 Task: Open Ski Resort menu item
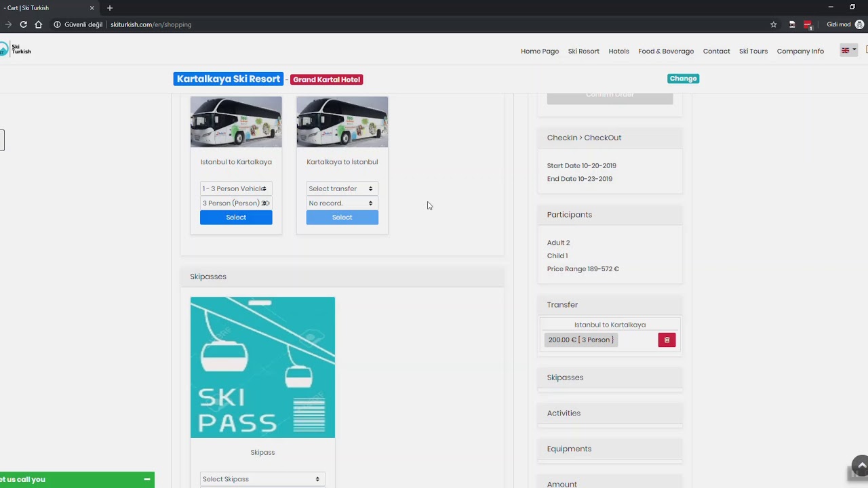pyautogui.click(x=583, y=51)
